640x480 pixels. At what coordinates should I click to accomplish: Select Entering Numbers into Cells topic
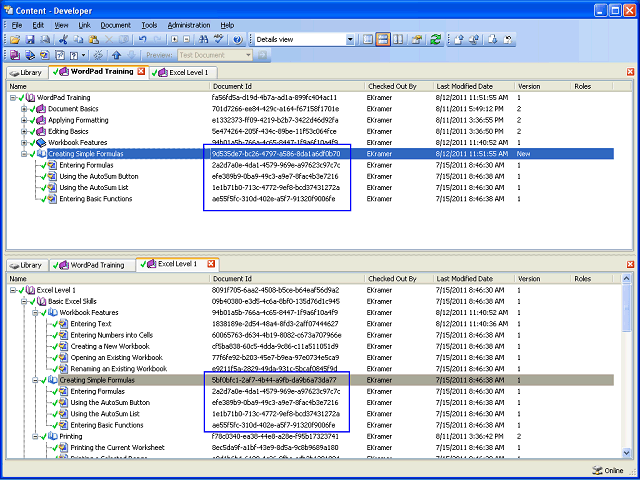(x=111, y=335)
